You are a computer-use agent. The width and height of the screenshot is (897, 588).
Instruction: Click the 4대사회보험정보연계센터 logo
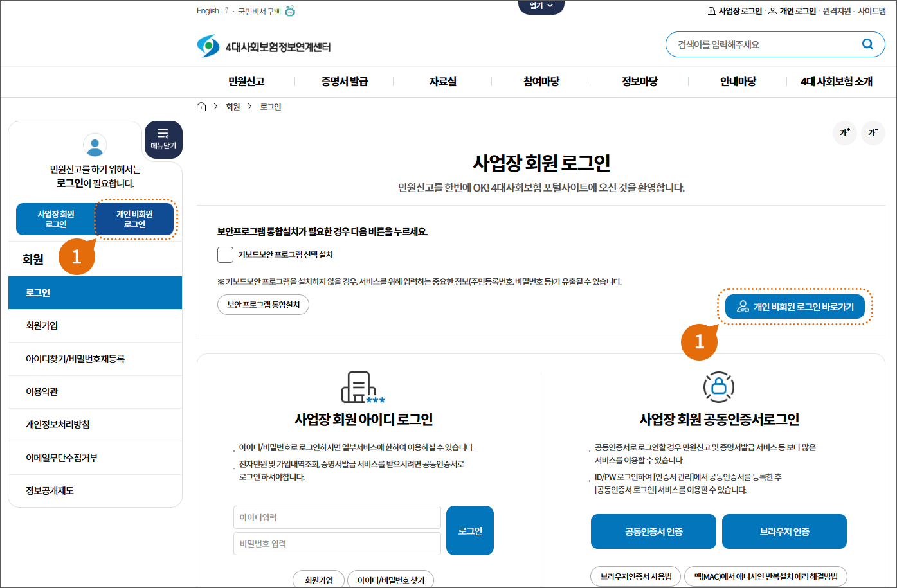tap(264, 46)
